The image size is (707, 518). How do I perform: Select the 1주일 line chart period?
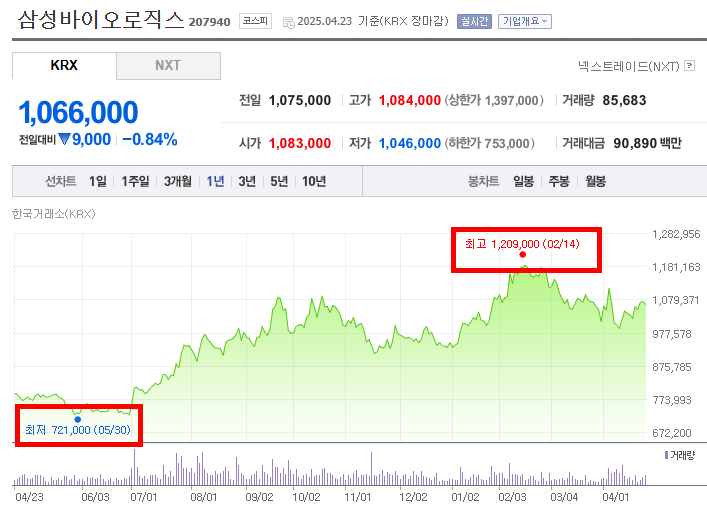pyautogui.click(x=135, y=181)
